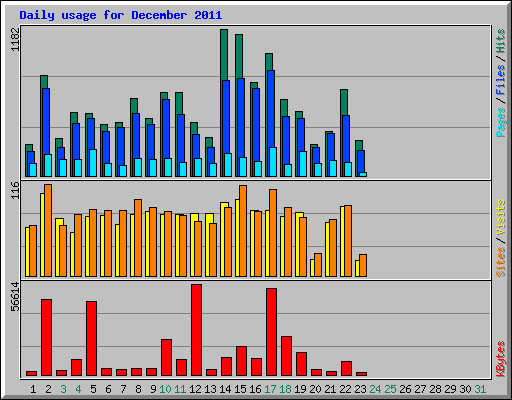Select day label "27" on the x-axis
512x400 pixels.
click(x=420, y=389)
